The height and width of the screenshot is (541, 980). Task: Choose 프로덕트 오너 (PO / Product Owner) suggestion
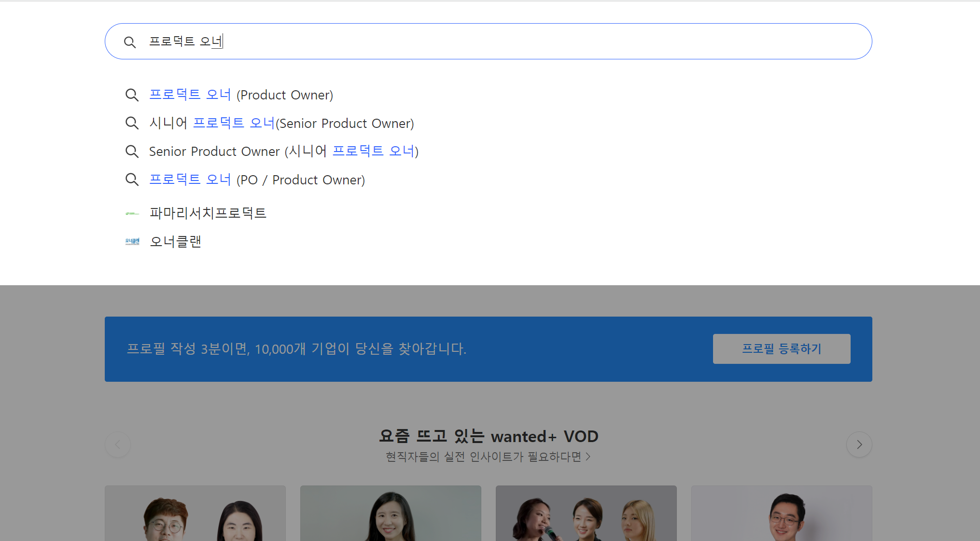click(x=257, y=180)
